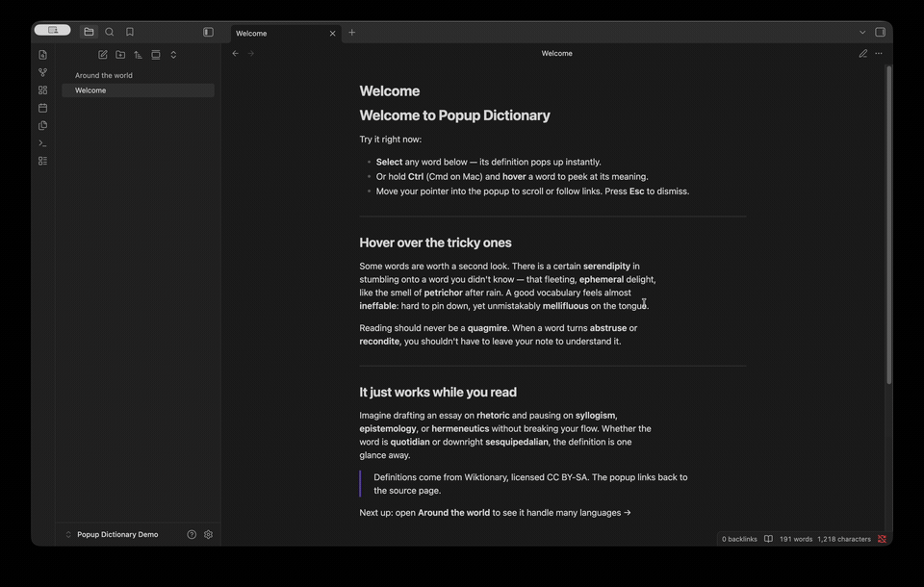
Task: Open the 'Around the world' note in explorer
Action: [138, 75]
